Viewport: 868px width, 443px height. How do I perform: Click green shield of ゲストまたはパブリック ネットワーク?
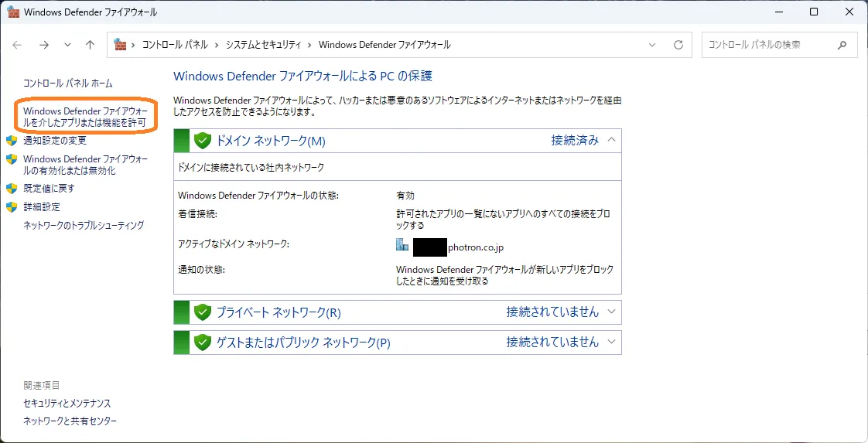point(203,342)
